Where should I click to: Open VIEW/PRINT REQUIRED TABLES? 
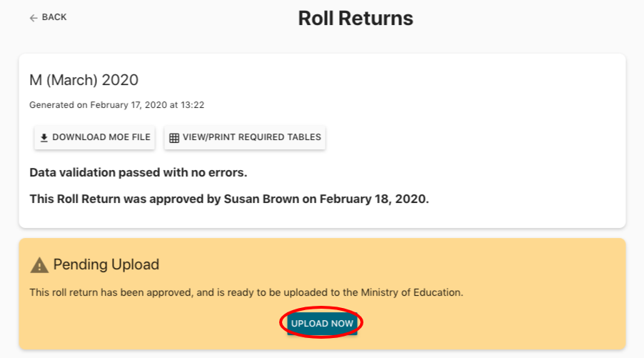coord(251,137)
